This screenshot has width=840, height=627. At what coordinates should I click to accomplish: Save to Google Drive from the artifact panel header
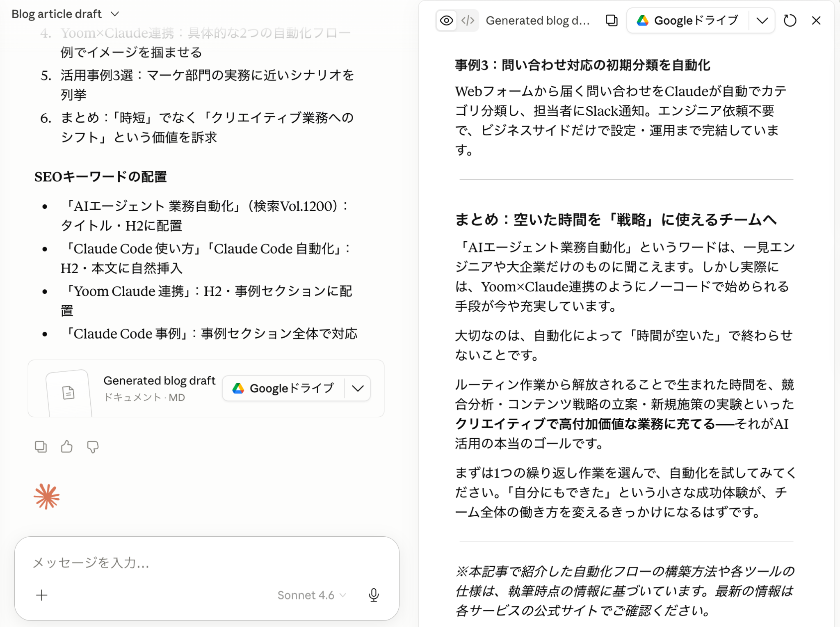point(688,21)
